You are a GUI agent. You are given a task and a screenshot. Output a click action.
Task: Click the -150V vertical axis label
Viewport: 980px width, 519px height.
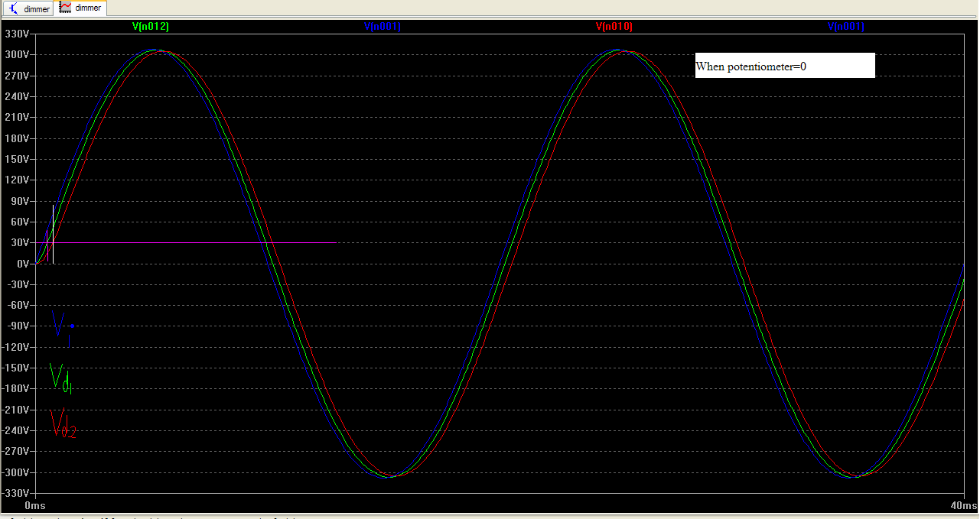(x=15, y=368)
